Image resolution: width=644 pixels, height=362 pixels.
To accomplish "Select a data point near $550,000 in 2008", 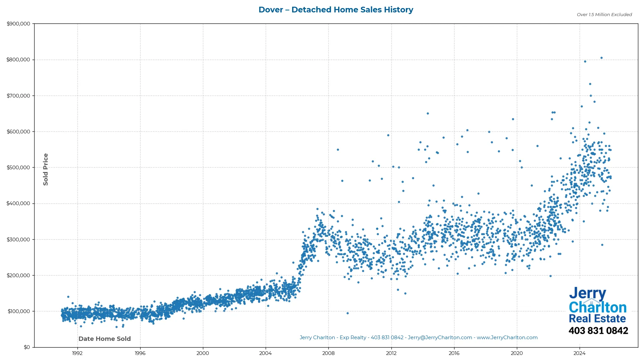I will coord(338,150).
